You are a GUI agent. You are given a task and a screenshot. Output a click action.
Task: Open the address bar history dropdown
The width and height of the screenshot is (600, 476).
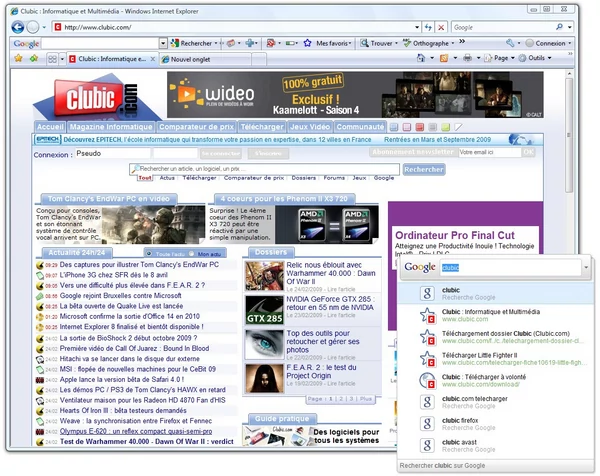(x=417, y=27)
